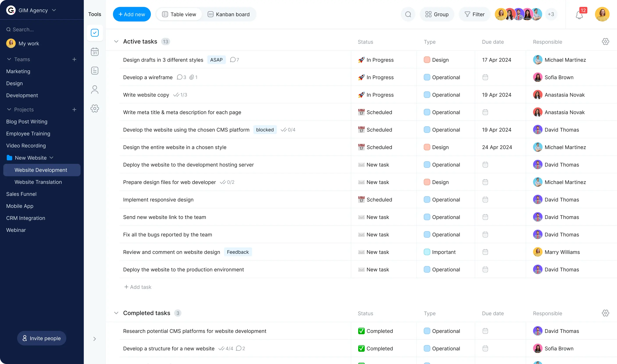Image resolution: width=617 pixels, height=364 pixels.
Task: Set due date for Implement responsive design
Action: pyautogui.click(x=485, y=199)
